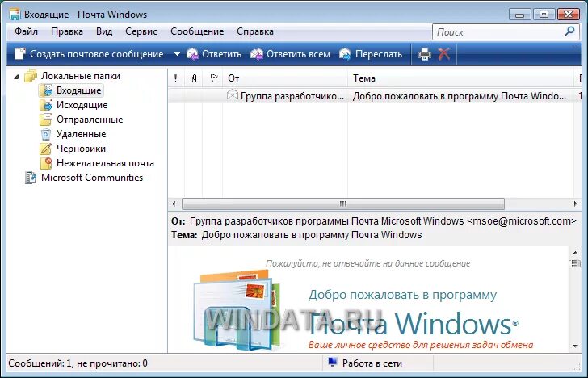Click the Работа в сети status text
This screenshot has height=378, width=588.
click(x=372, y=363)
